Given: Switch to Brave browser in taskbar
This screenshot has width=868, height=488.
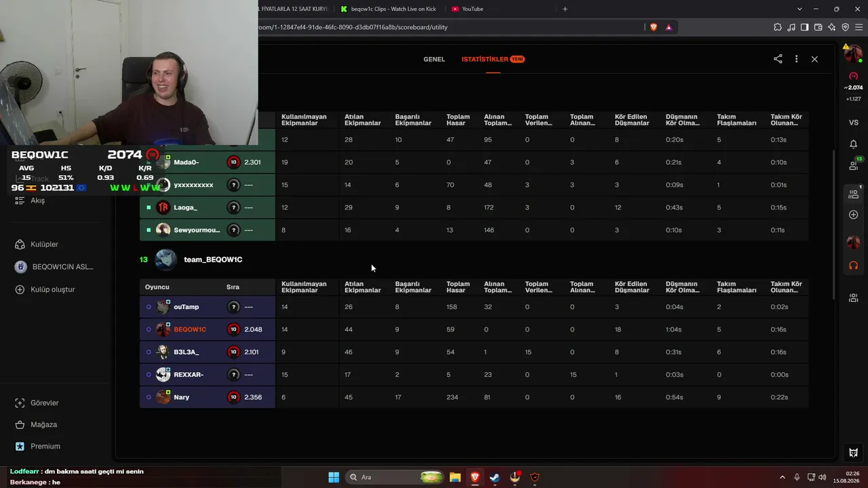Looking at the screenshot, I should coord(475,477).
